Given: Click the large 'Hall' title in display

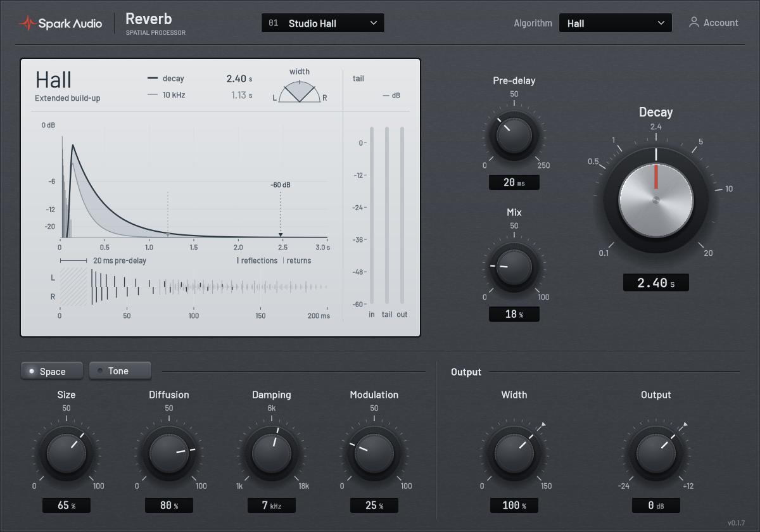Looking at the screenshot, I should tap(53, 80).
